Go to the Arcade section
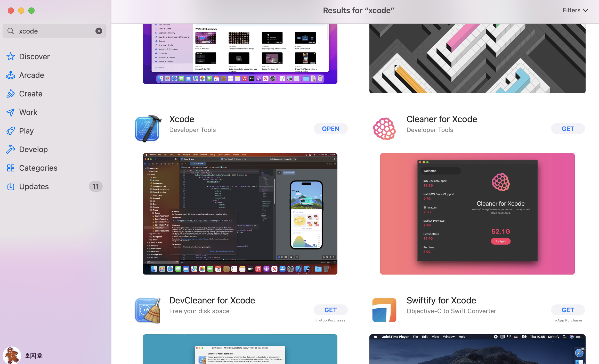Screen dimensions: 599x364 tap(31, 75)
